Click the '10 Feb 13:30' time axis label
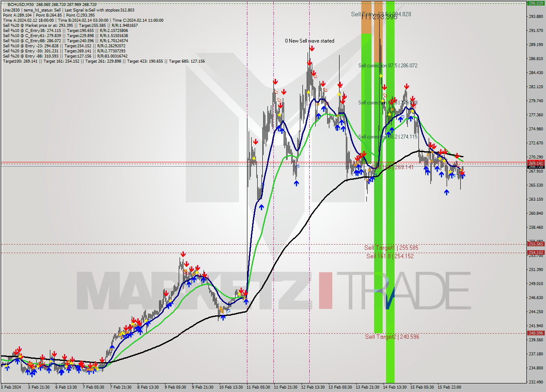This screenshot has height=392, width=546. [x=231, y=387]
